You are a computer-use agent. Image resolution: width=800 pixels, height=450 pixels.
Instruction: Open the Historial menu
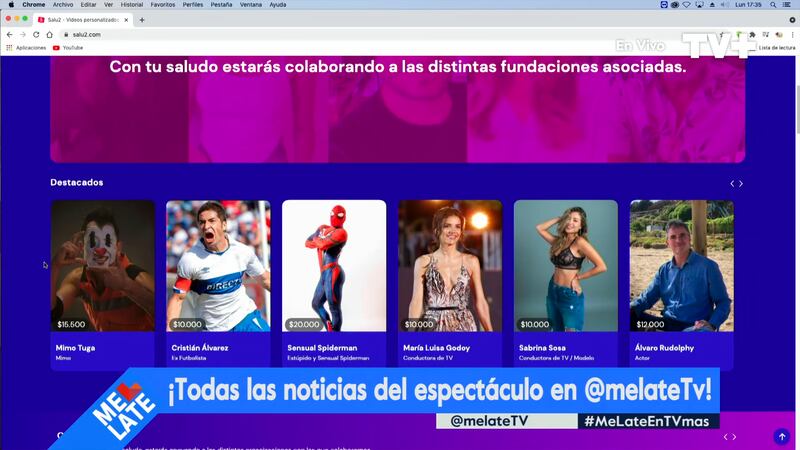[132, 5]
